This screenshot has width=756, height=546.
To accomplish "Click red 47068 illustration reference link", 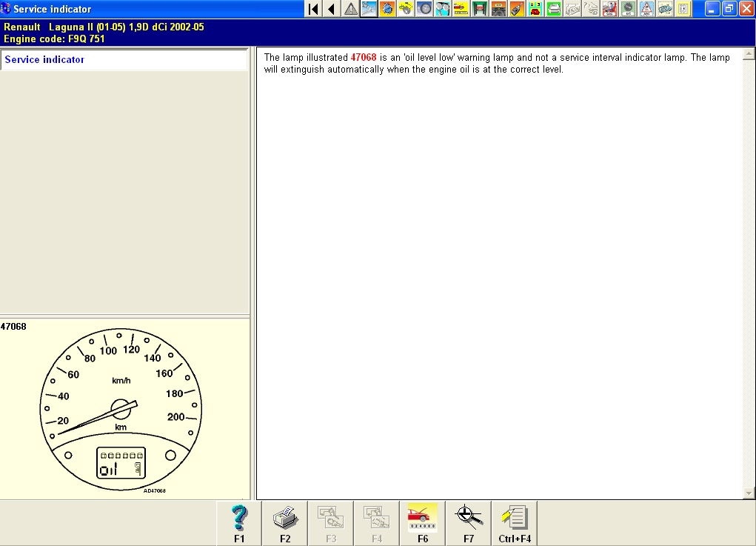I will click(363, 57).
